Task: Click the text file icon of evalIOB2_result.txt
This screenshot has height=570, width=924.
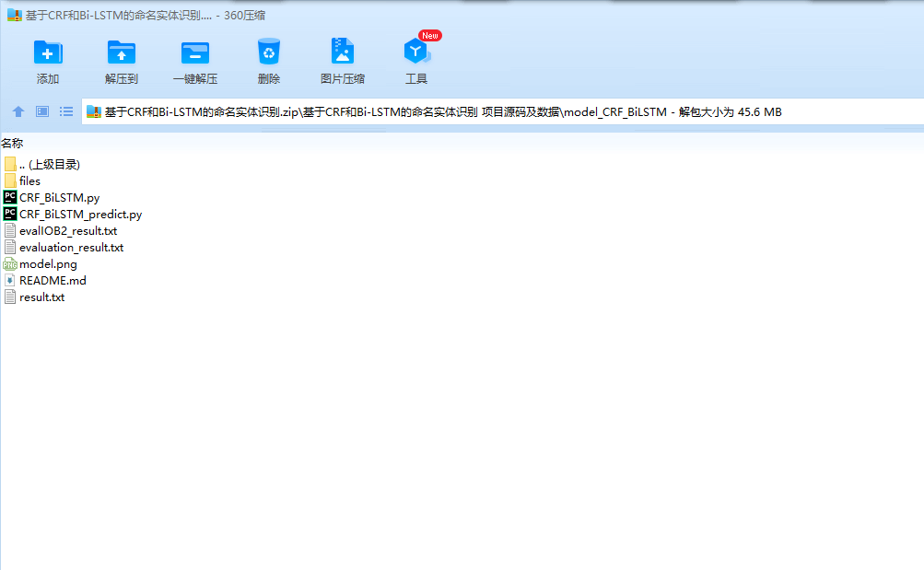Action: pyautogui.click(x=10, y=230)
